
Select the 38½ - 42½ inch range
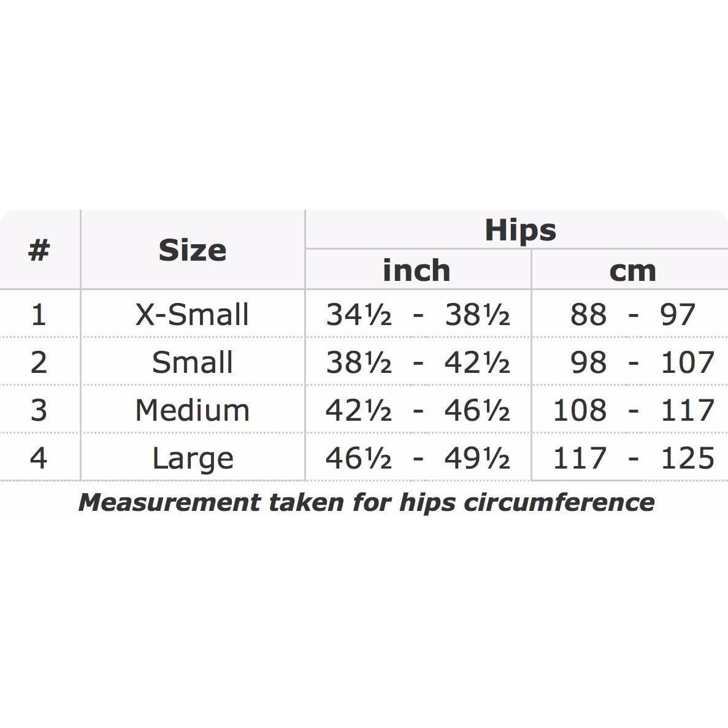[x=418, y=362]
